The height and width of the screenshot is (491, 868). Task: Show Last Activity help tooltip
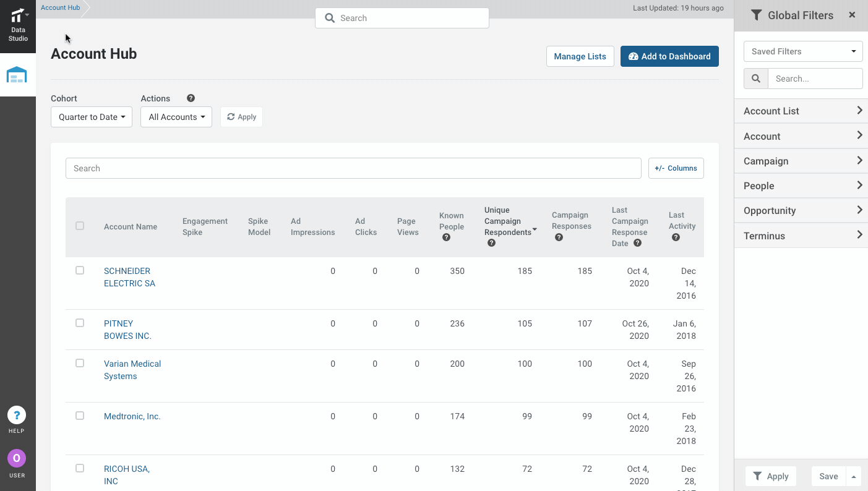pyautogui.click(x=676, y=237)
